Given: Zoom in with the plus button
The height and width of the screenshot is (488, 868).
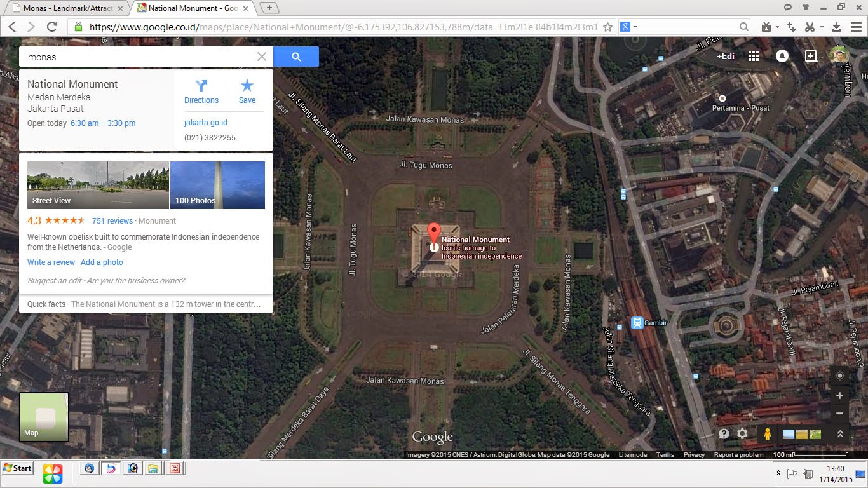Looking at the screenshot, I should pyautogui.click(x=839, y=395).
